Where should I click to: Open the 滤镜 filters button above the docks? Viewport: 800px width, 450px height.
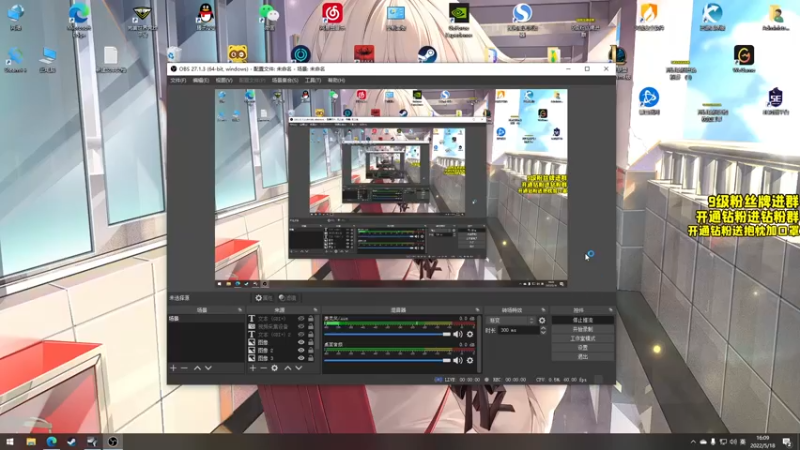tap(288, 298)
